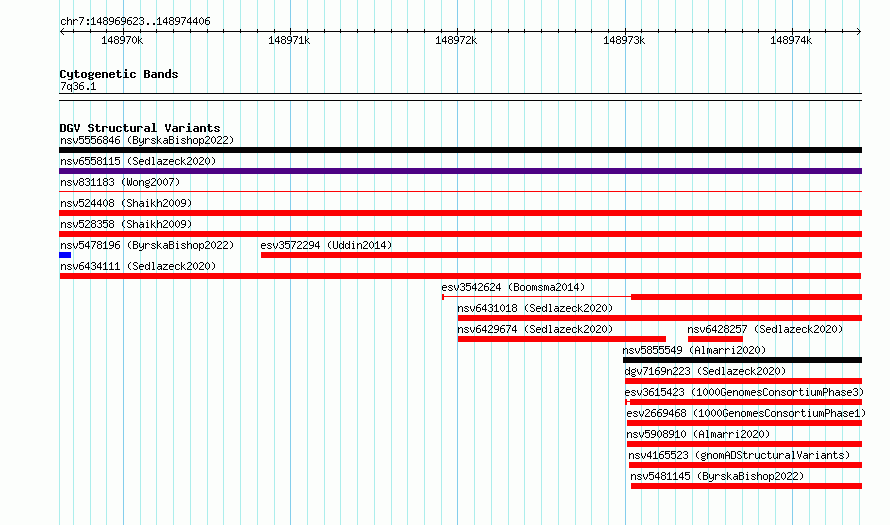Click the esv3542624 (Boomsma2014) label
The height and width of the screenshot is (525, 890).
(x=513, y=287)
